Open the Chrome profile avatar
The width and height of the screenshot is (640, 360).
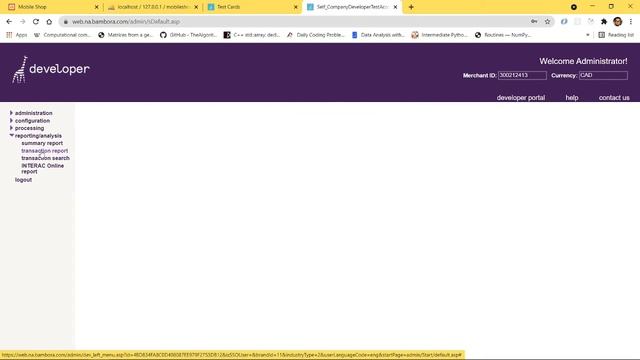pyautogui.click(x=618, y=22)
